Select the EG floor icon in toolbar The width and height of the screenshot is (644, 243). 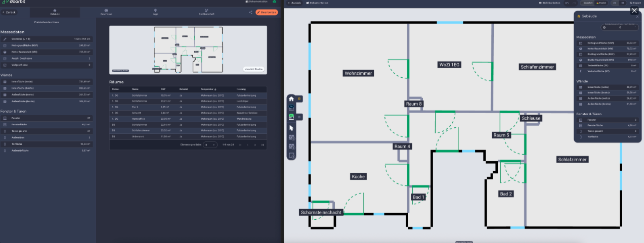tap(291, 117)
